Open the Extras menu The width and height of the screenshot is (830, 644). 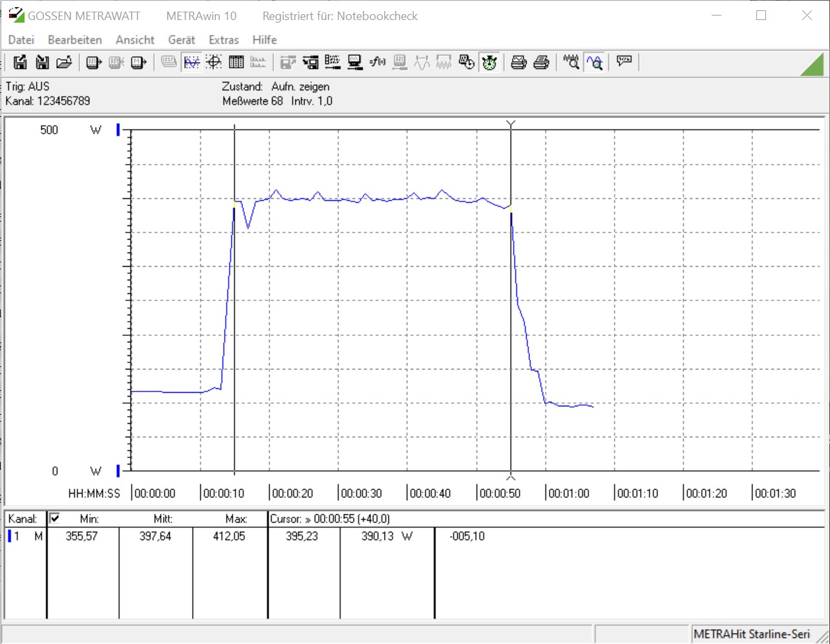224,39
